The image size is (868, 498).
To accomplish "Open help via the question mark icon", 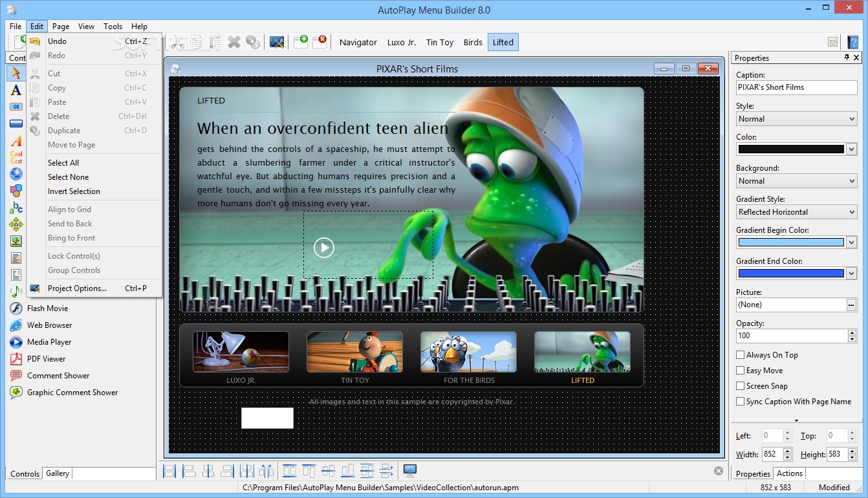I will point(853,43).
